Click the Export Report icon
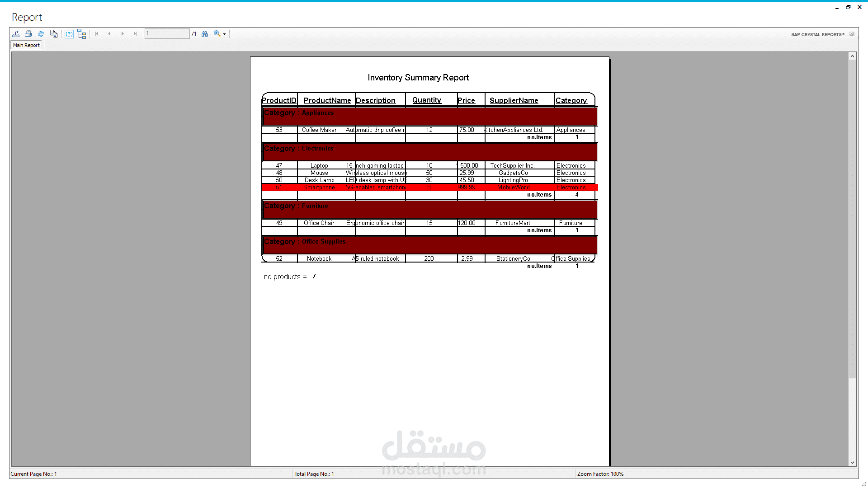Screen dimensions: 868x488 (x=16, y=34)
